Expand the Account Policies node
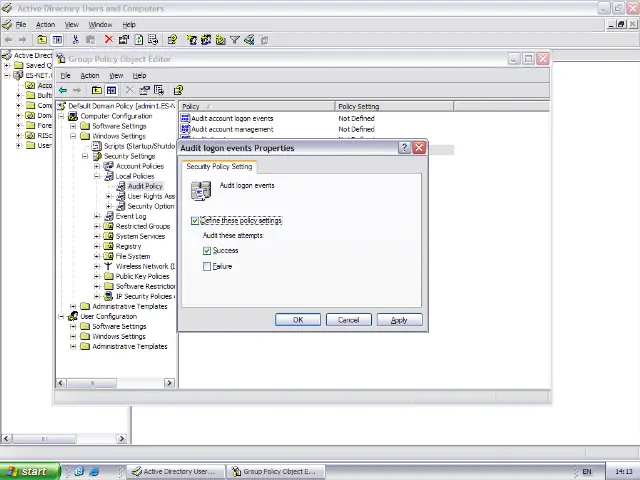Viewport: 640px width, 480px height. point(97,166)
